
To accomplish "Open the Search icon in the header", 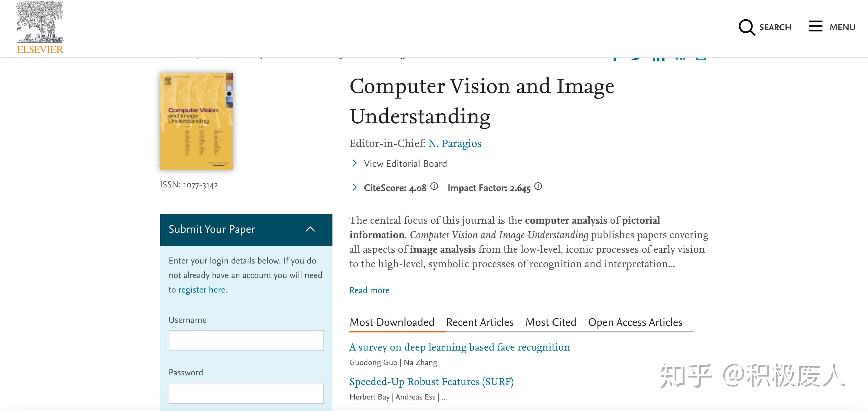I will click(747, 27).
